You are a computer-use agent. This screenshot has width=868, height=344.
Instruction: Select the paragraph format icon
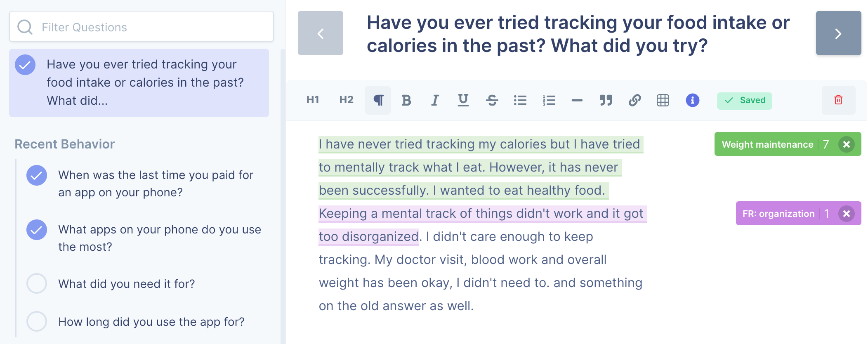(378, 100)
